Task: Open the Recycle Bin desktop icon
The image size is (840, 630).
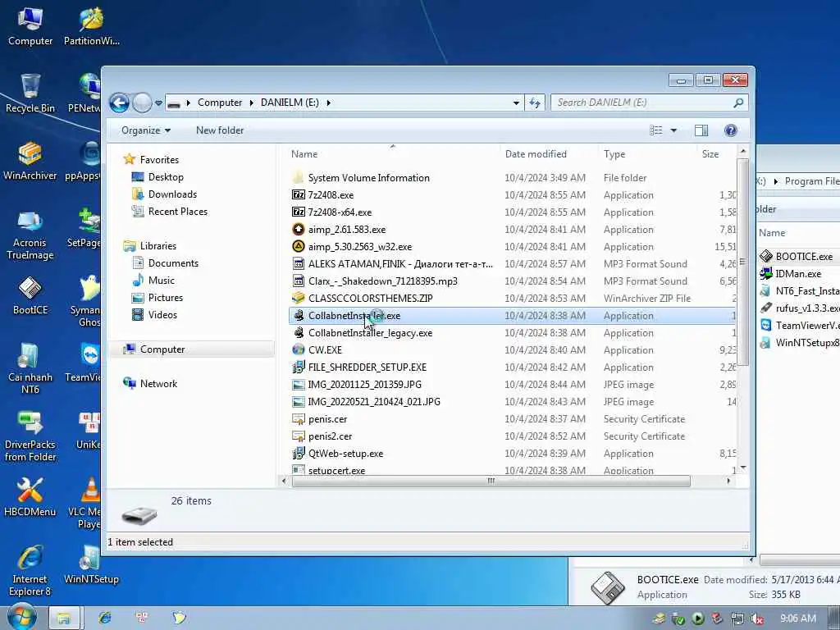Action: pyautogui.click(x=30, y=94)
